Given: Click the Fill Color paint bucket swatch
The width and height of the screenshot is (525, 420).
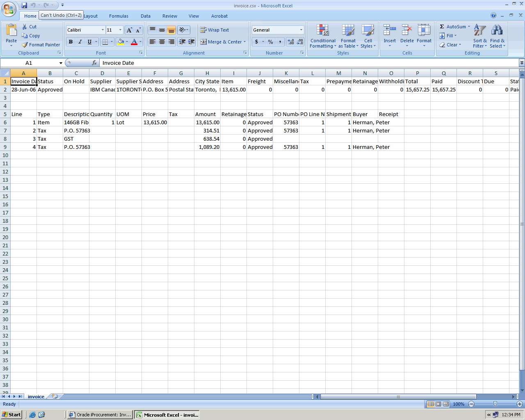Looking at the screenshot, I should tap(121, 42).
